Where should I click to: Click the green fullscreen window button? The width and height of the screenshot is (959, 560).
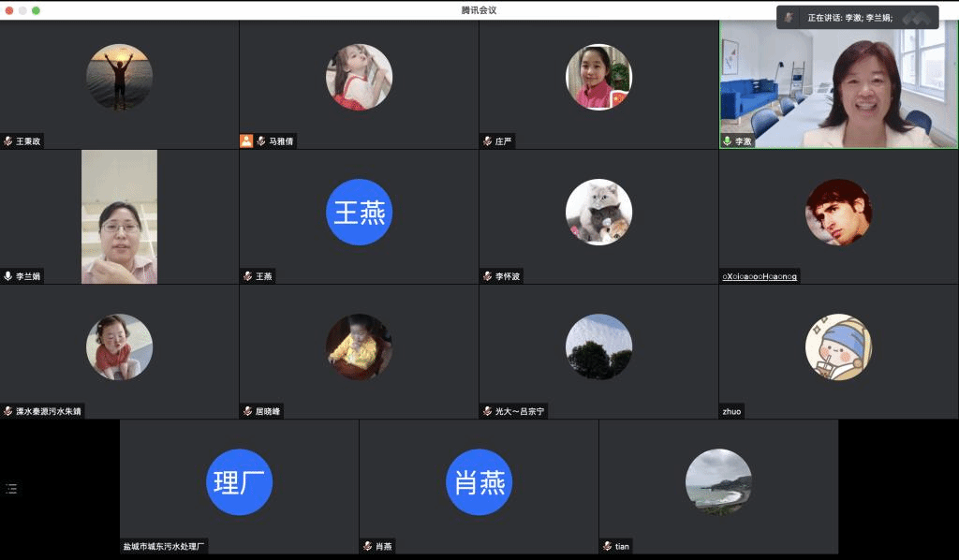coord(36,10)
